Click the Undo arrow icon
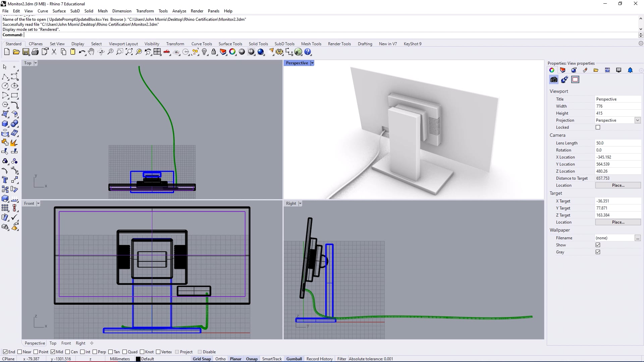 pos(82,52)
